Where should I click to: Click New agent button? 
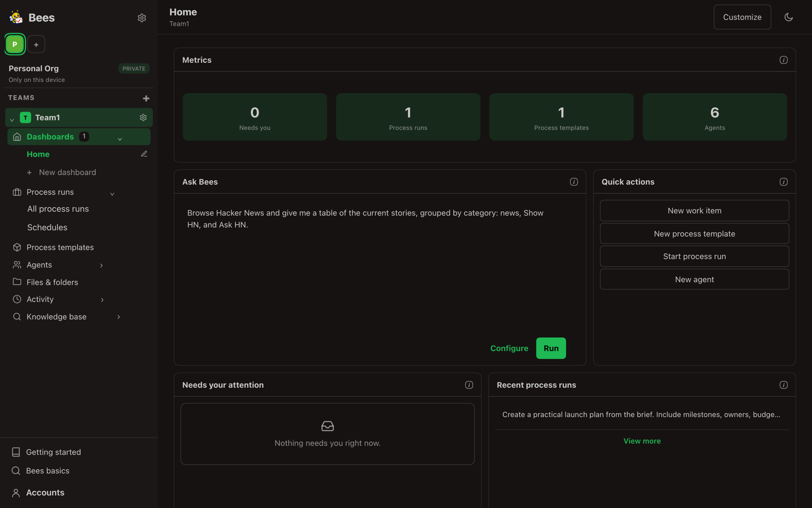point(694,279)
